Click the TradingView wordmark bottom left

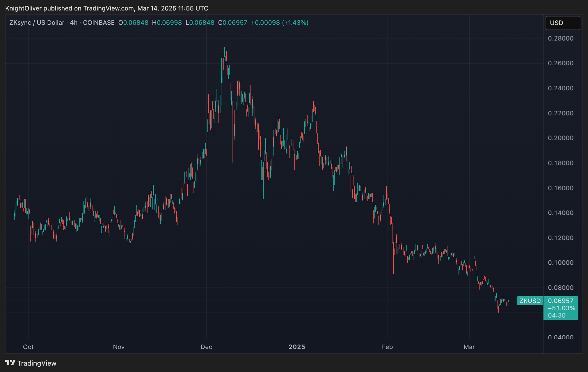pos(37,363)
